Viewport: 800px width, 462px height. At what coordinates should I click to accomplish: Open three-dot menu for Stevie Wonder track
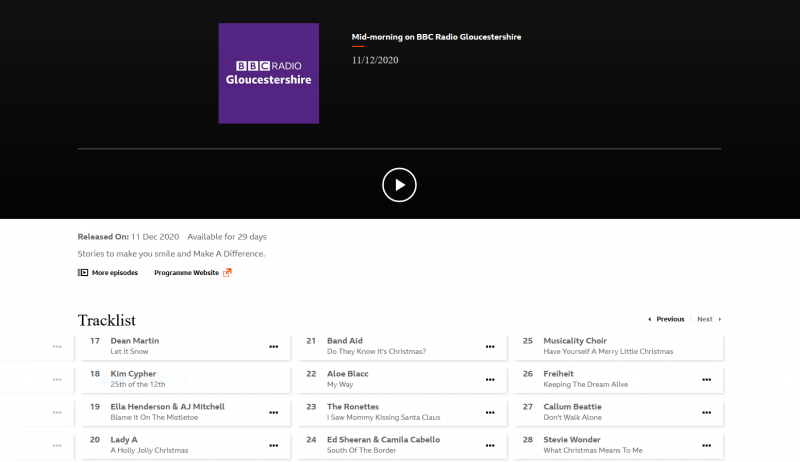[706, 445]
